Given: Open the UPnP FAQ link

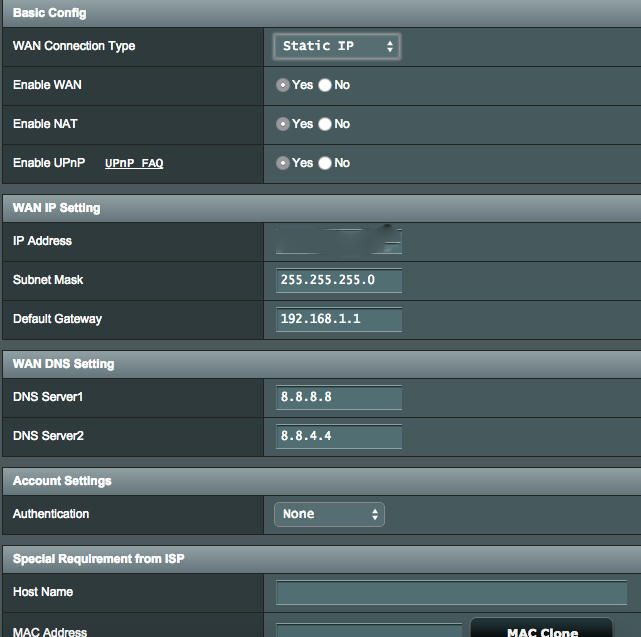Looking at the screenshot, I should [x=134, y=163].
